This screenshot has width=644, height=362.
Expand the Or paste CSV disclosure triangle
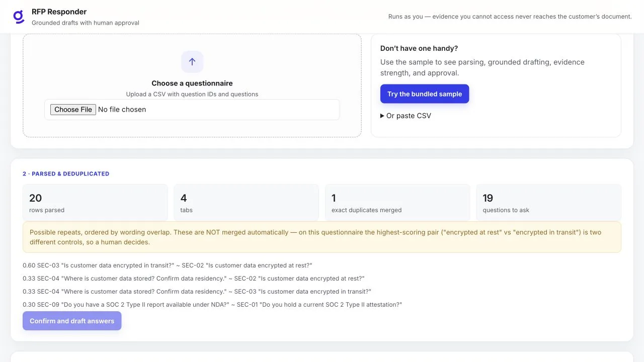[x=382, y=116]
